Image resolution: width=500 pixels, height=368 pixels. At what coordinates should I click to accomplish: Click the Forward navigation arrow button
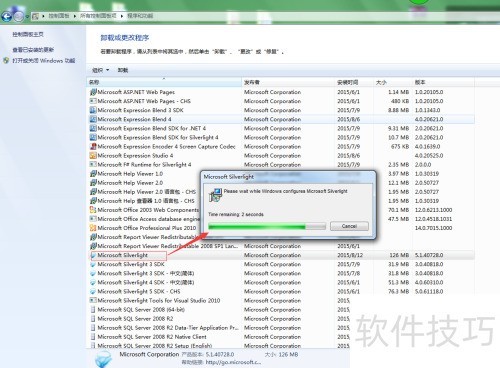click(x=19, y=16)
